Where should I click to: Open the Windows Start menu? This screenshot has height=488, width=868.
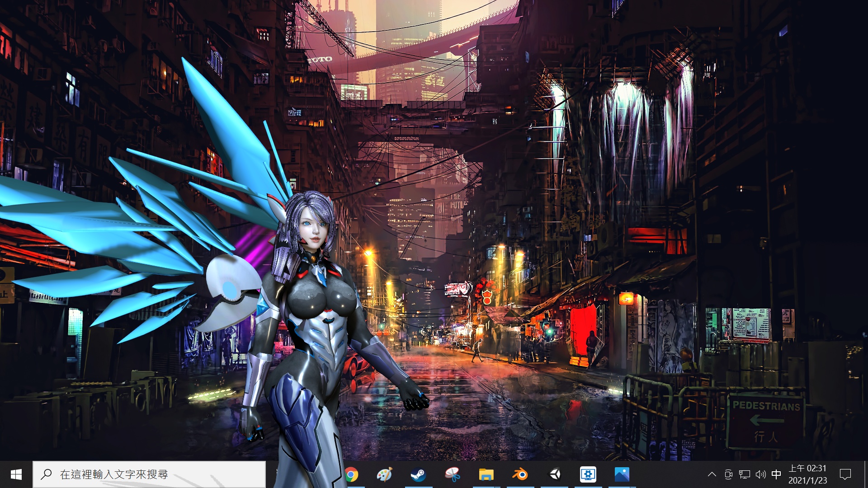point(16,474)
